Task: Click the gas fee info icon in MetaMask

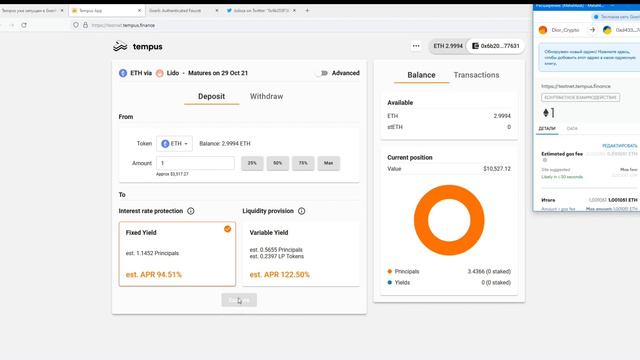Action: point(544,160)
